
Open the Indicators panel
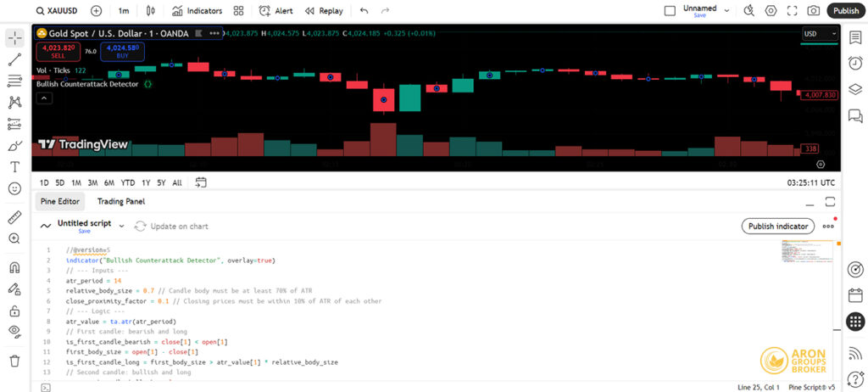197,11
